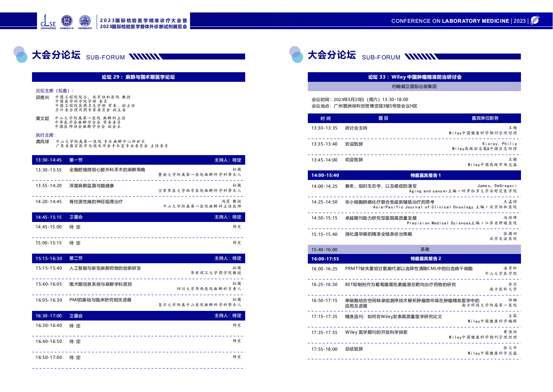Click the '特邀嘉宾报告 2' section bar
This screenshot has width=553, height=392.
pyautogui.click(x=414, y=259)
